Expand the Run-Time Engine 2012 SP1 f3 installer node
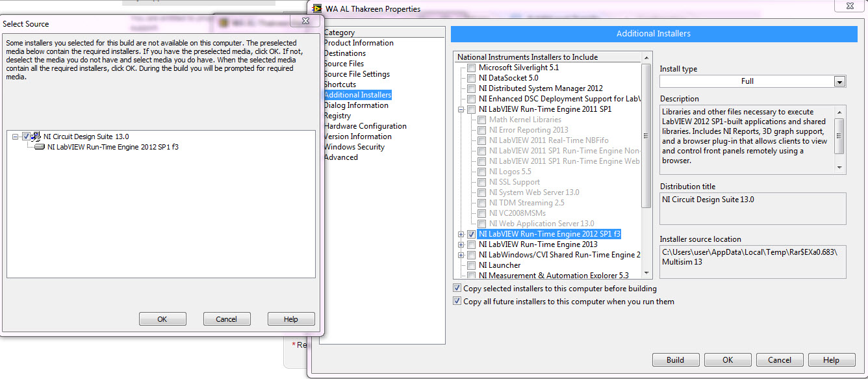 pos(461,234)
